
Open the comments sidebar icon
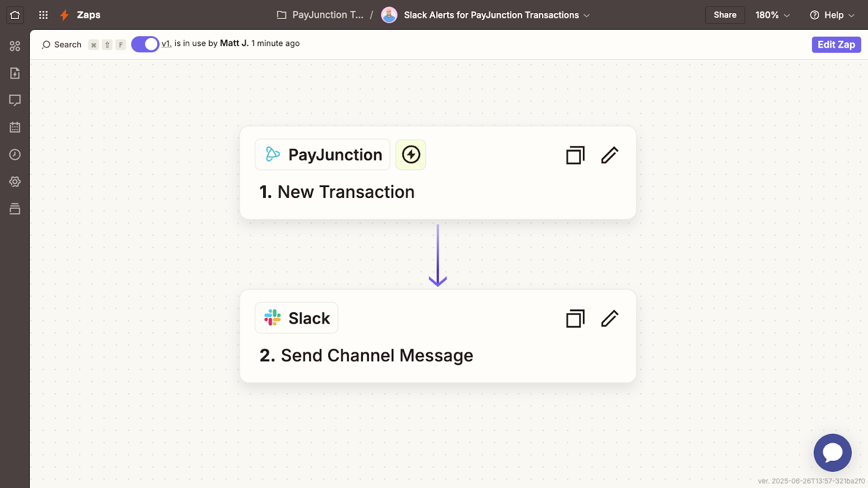tap(15, 100)
